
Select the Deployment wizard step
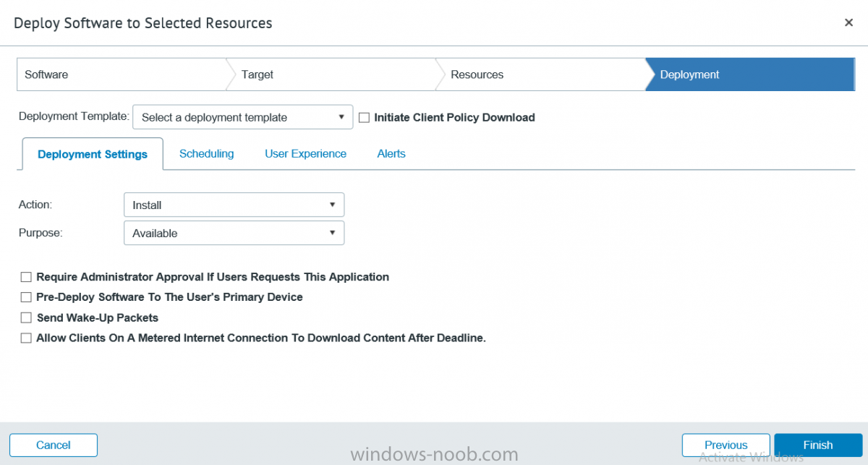click(x=750, y=74)
